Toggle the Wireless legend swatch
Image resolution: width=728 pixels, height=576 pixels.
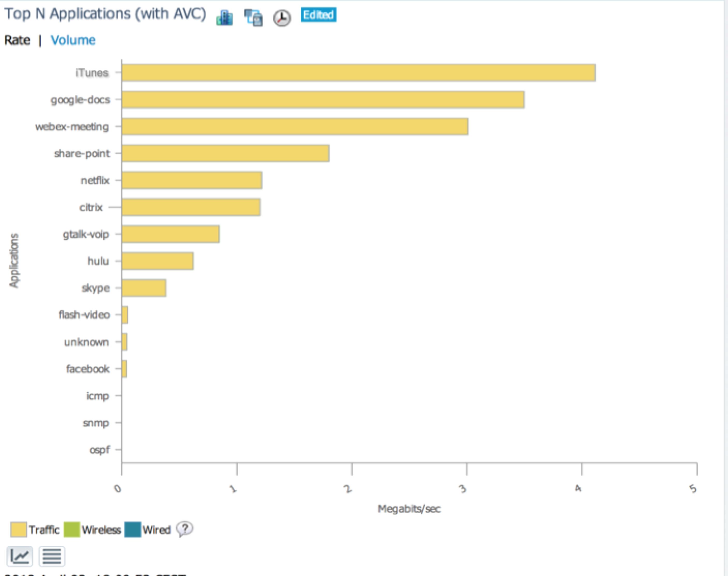coord(72,529)
